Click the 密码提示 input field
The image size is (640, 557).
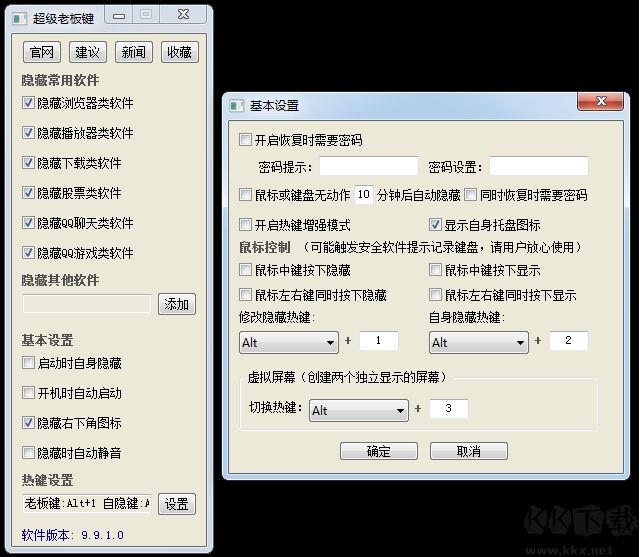tap(368, 166)
